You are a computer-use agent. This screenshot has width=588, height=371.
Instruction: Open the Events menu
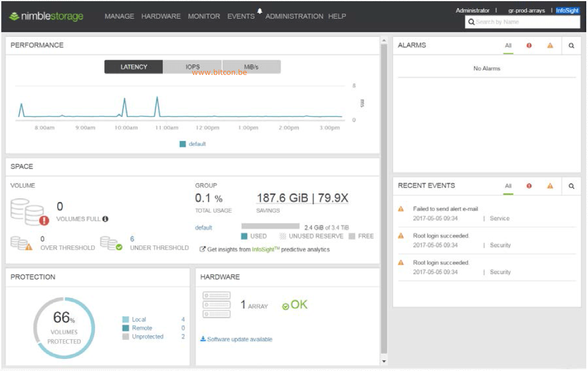point(241,16)
